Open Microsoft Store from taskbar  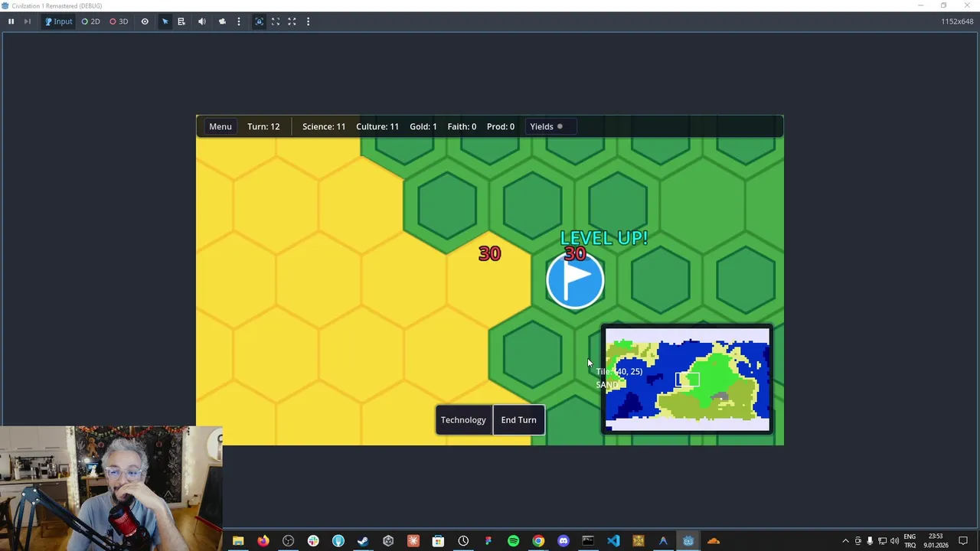click(438, 541)
